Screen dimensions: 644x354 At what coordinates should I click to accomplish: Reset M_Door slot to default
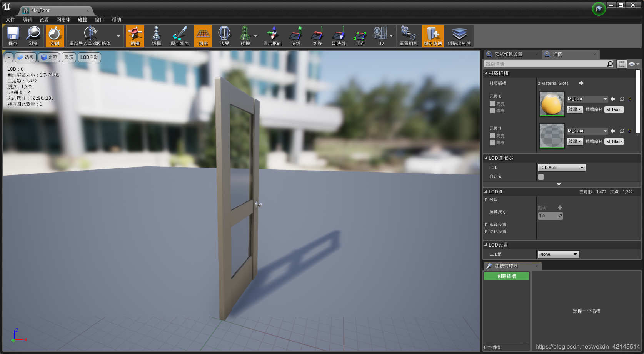(630, 99)
